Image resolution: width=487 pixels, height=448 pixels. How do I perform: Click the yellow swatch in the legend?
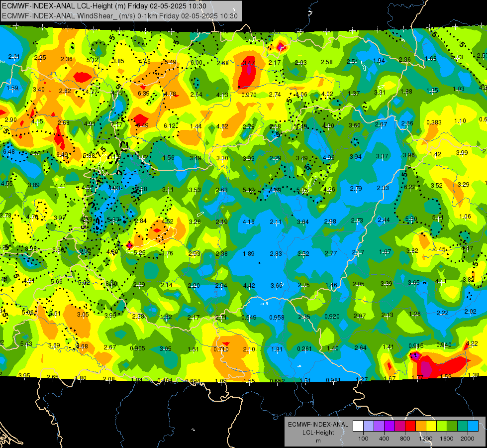[431, 426]
